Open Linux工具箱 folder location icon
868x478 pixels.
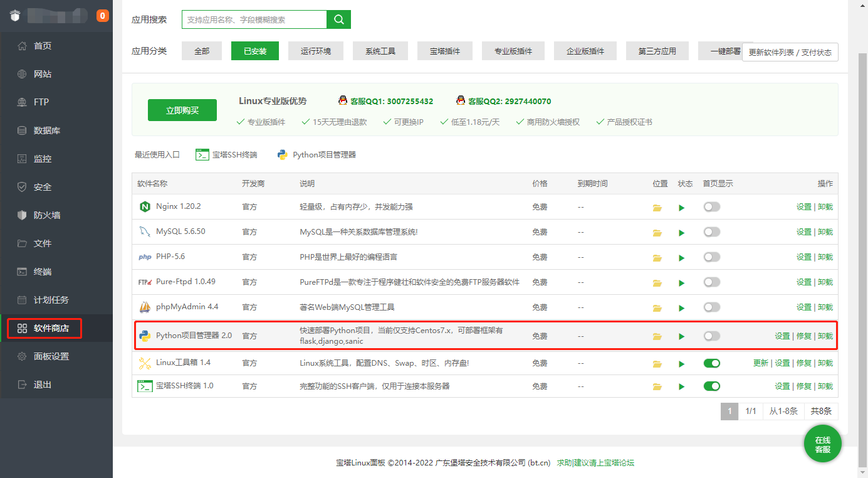[657, 364]
